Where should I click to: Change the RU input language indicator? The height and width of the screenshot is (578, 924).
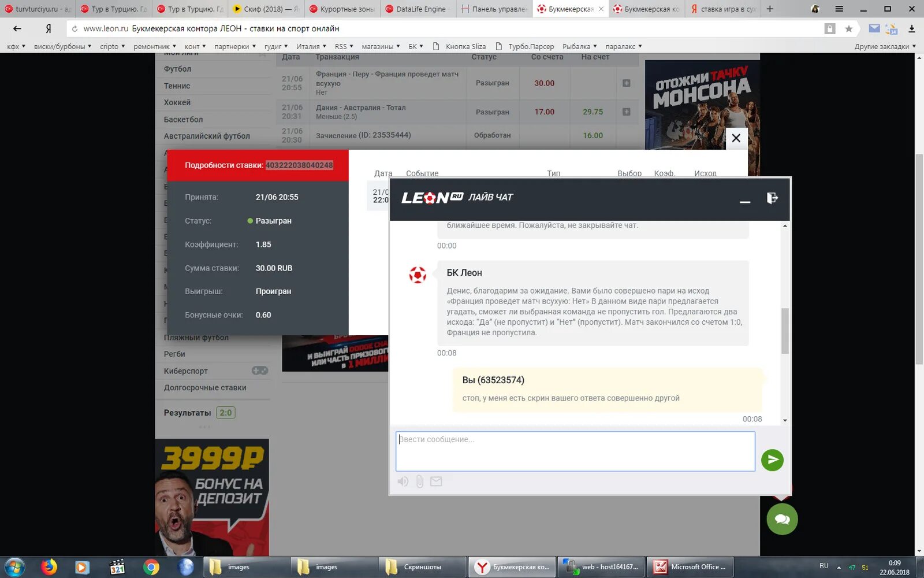(x=824, y=566)
